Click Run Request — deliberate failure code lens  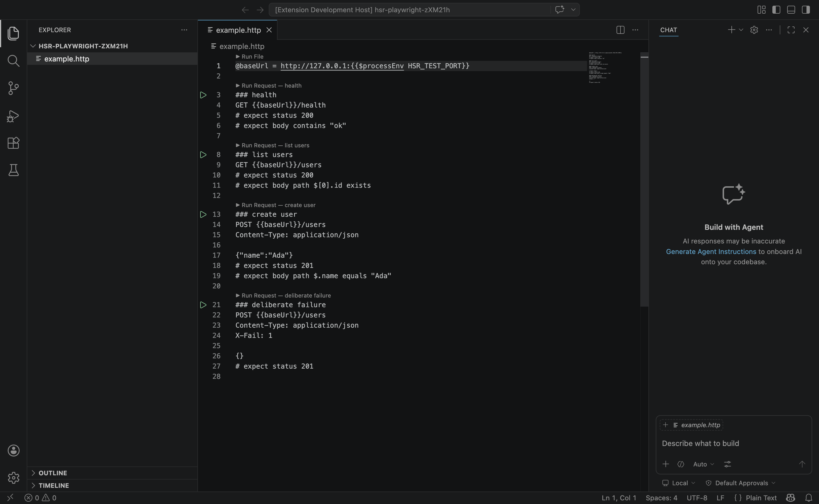point(283,295)
